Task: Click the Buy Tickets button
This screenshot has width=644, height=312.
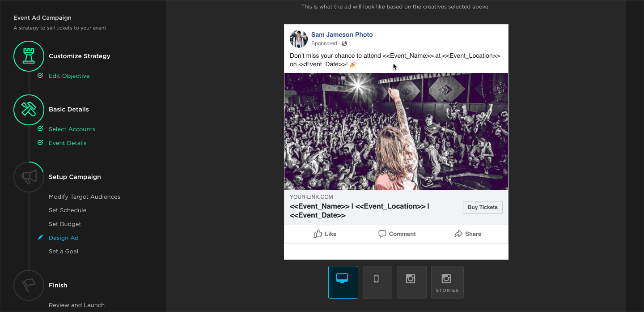Action: coord(483,207)
